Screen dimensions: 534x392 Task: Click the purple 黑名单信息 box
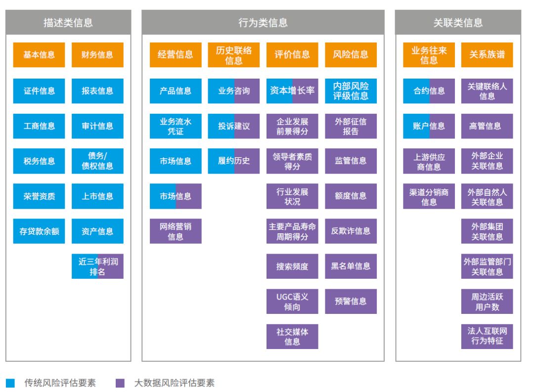351,266
